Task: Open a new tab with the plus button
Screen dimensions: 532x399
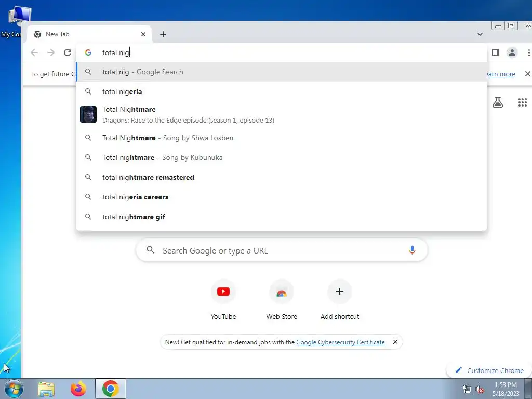Action: [x=163, y=34]
